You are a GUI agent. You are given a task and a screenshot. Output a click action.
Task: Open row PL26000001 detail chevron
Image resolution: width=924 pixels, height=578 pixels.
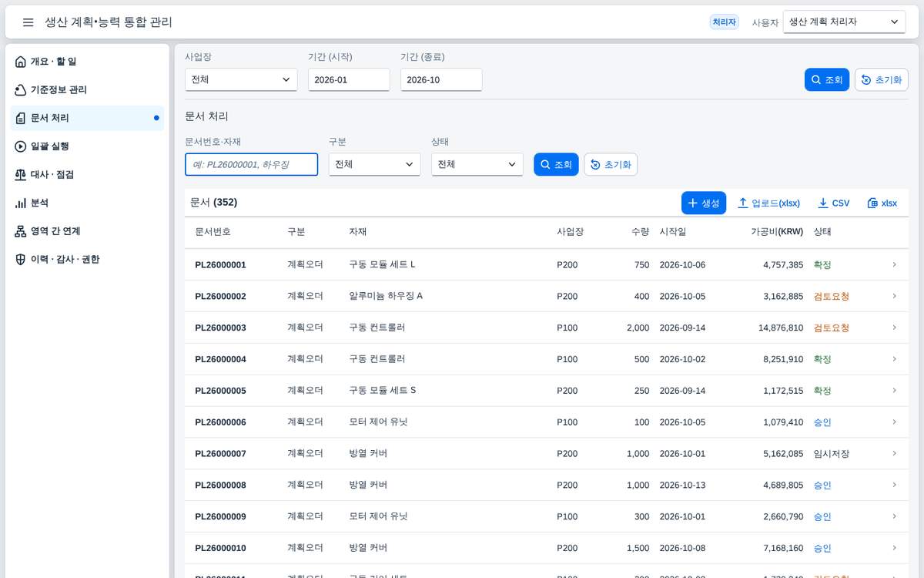click(894, 264)
